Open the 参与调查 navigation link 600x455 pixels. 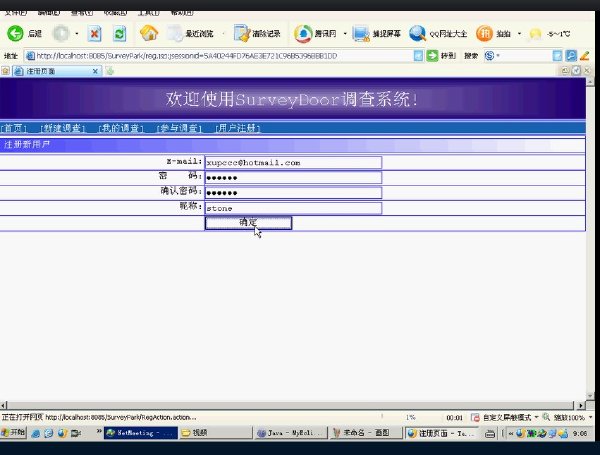(x=179, y=128)
